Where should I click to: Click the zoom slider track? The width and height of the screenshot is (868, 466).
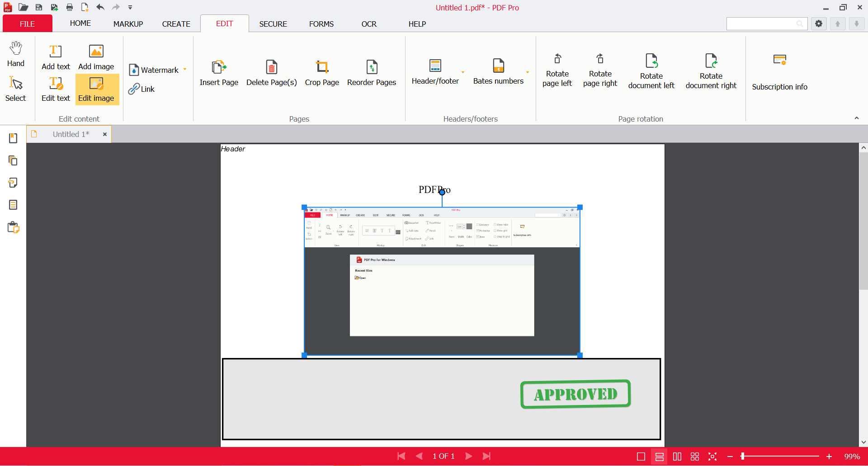click(780, 457)
